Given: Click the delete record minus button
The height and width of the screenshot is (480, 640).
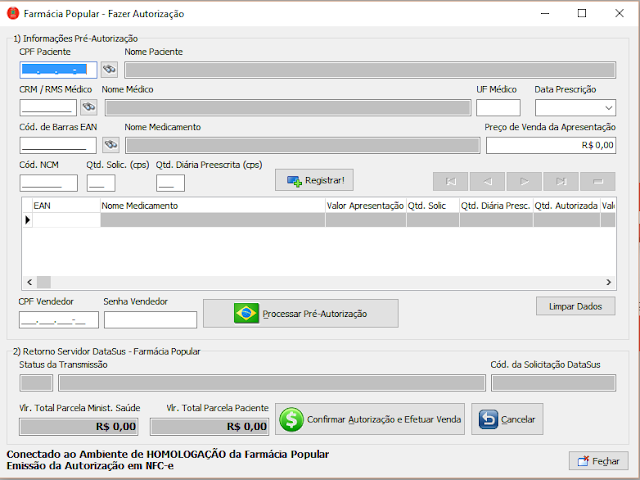Looking at the screenshot, I should 598,181.
